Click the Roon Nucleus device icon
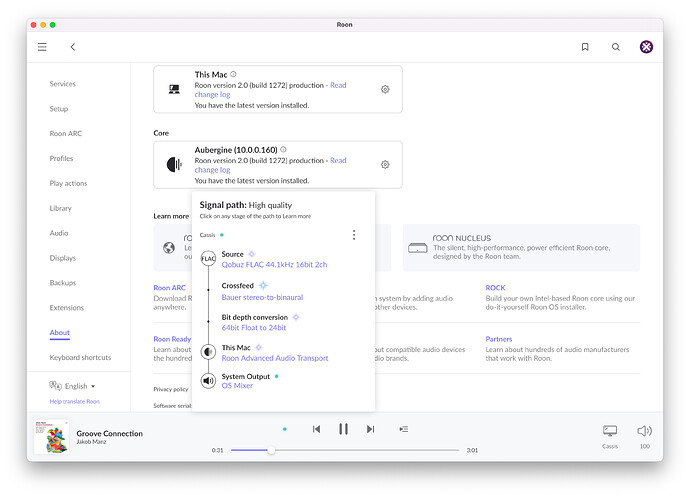 point(418,248)
